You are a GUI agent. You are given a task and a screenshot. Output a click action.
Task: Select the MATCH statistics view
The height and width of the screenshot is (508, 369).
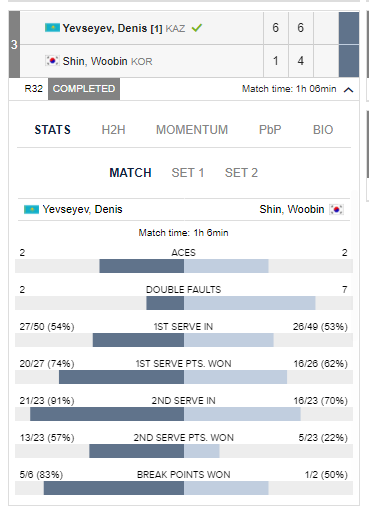click(x=131, y=173)
